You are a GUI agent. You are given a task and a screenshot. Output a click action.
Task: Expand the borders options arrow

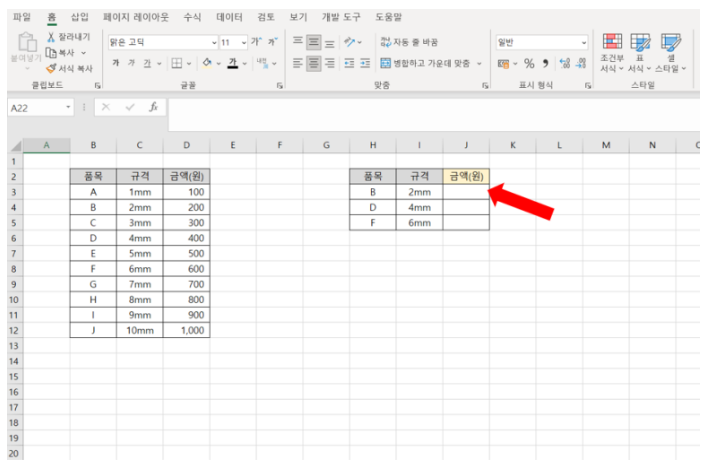coord(189,63)
